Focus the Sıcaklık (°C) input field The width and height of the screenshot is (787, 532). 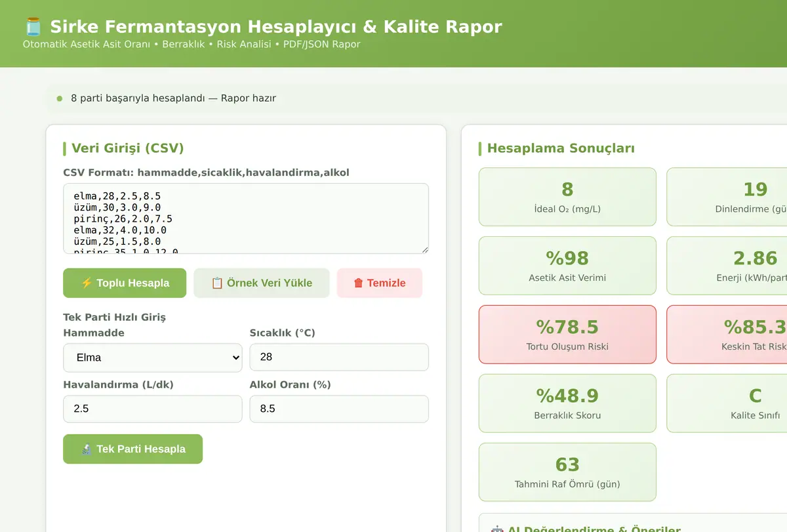click(x=339, y=357)
